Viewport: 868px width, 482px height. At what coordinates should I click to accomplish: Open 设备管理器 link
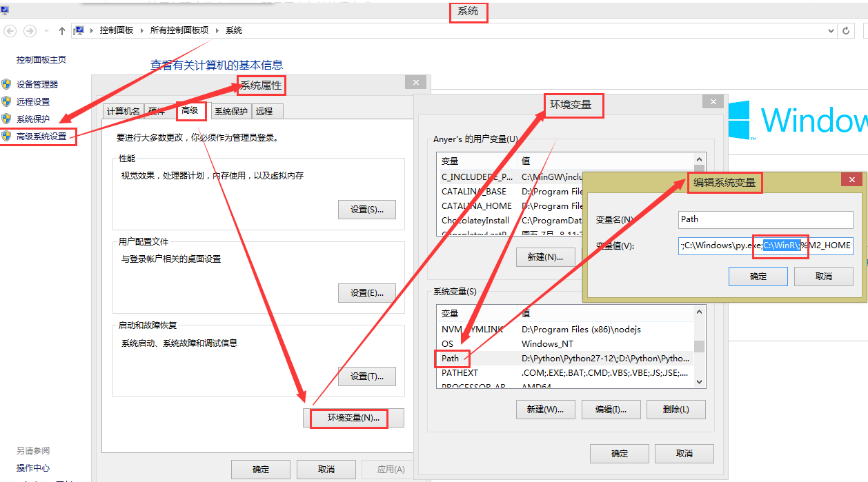tap(37, 84)
